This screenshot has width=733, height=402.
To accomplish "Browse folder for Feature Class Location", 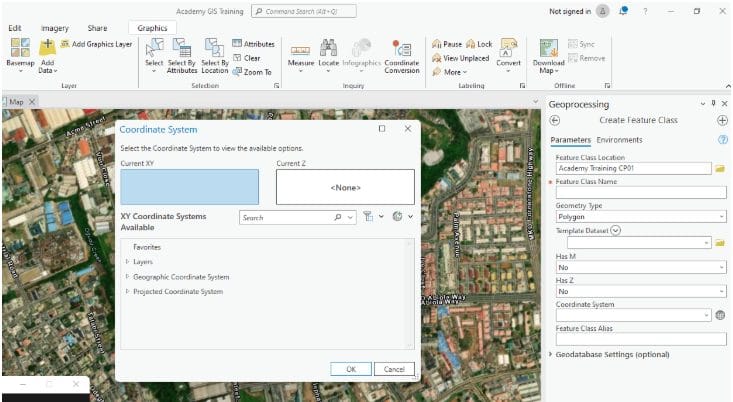I will pos(720,168).
